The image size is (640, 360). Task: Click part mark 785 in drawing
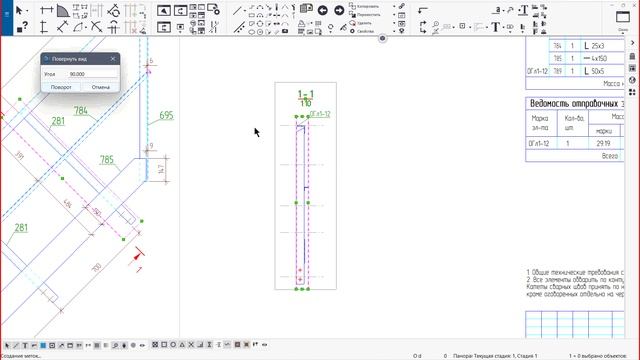tap(107, 160)
